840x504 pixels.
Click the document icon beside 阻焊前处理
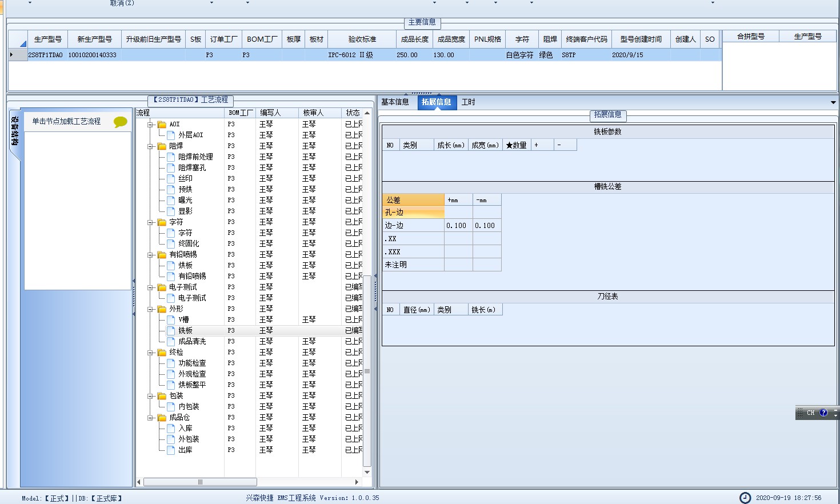tap(171, 157)
